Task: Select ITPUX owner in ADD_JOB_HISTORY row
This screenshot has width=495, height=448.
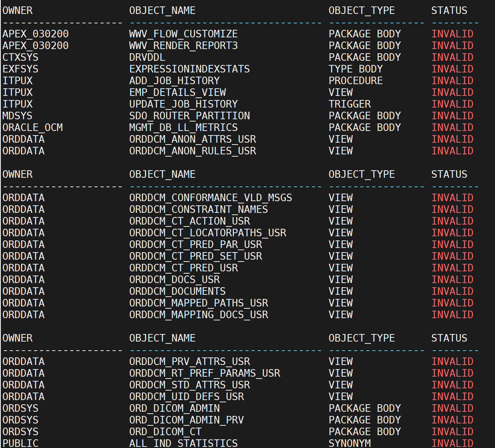Action: pyautogui.click(x=17, y=81)
